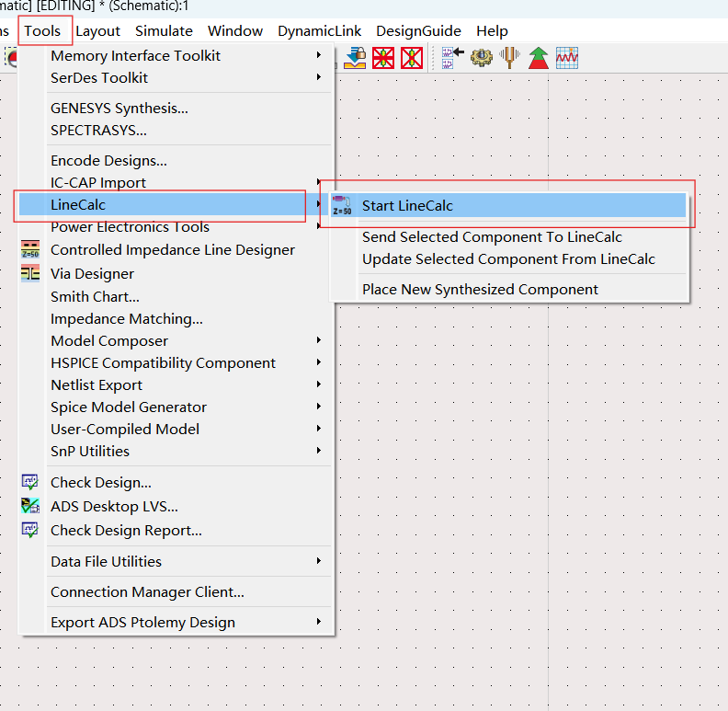Choose Update Selected Component From LineCalc
Screen dimensions: 728x711
click(508, 259)
